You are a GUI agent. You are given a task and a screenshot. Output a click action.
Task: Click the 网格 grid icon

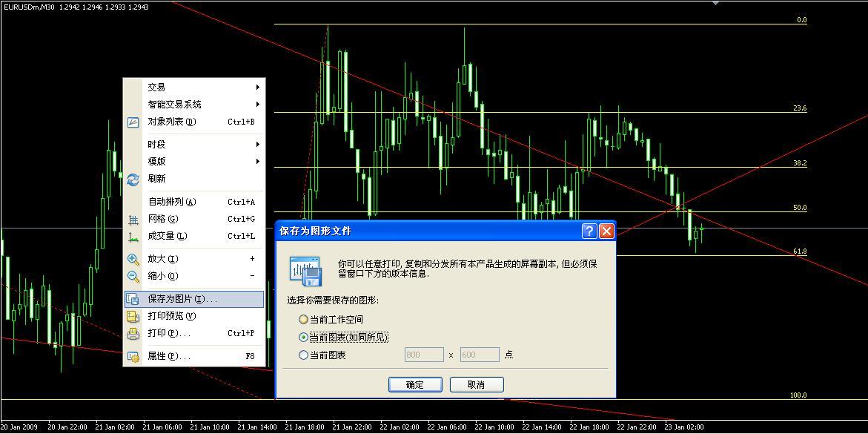tap(133, 220)
